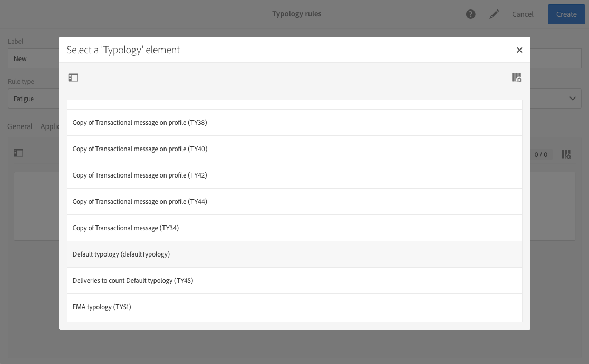Screen dimensions: 589x364
Task: Switch to the General tab
Action: click(x=20, y=126)
